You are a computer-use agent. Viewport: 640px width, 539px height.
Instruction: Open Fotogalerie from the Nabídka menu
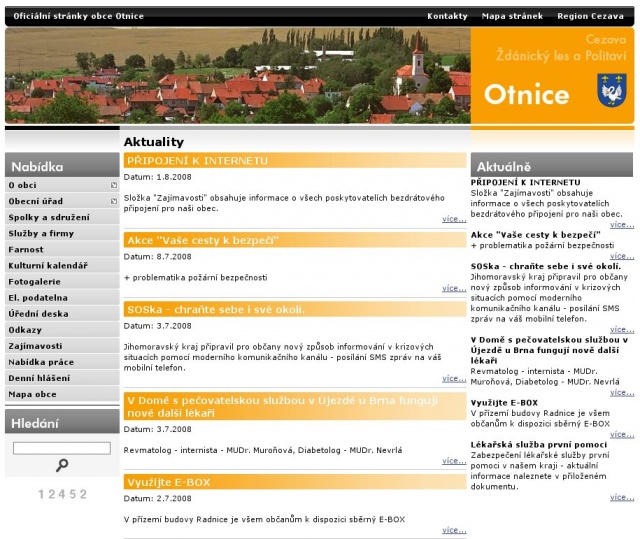(34, 281)
